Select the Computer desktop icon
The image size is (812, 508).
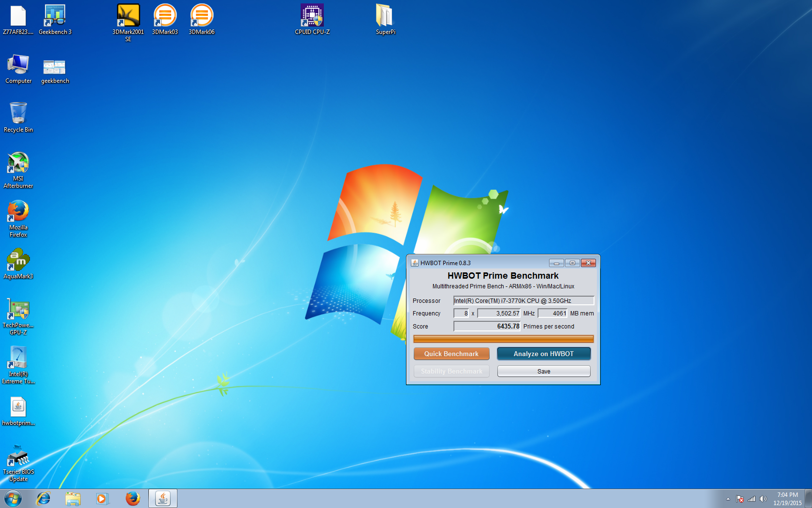coord(18,69)
